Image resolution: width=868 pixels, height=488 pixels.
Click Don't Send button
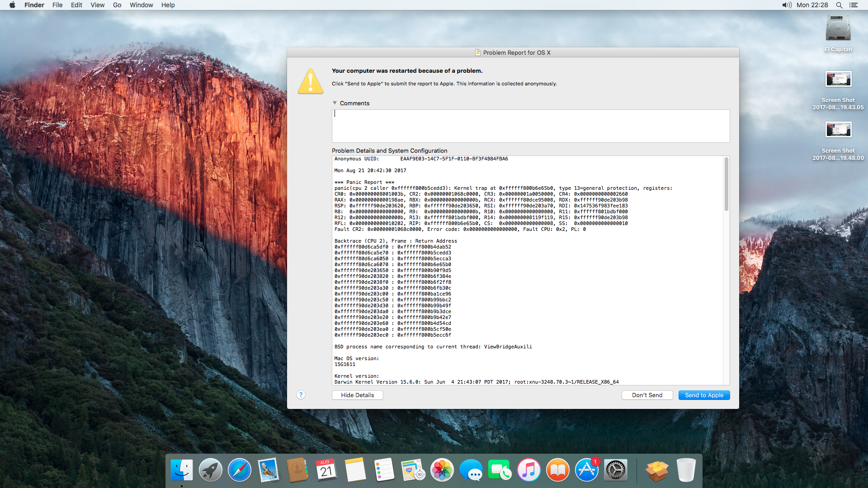click(647, 395)
